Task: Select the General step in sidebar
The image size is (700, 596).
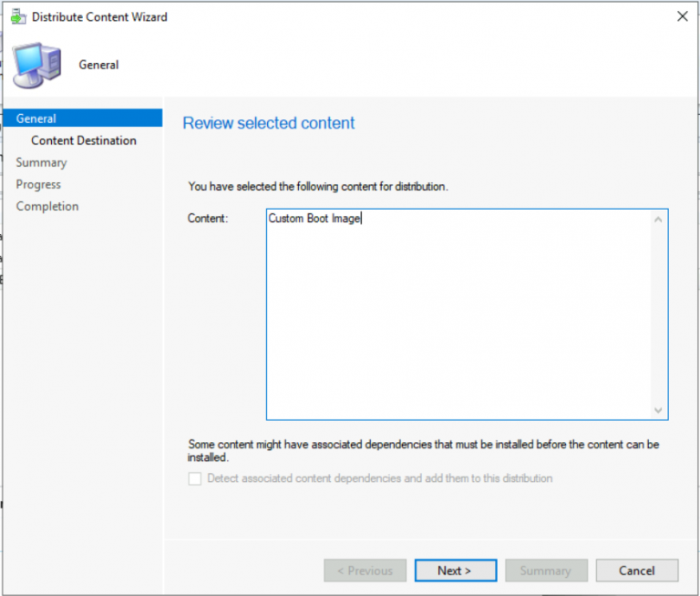Action: tap(83, 118)
